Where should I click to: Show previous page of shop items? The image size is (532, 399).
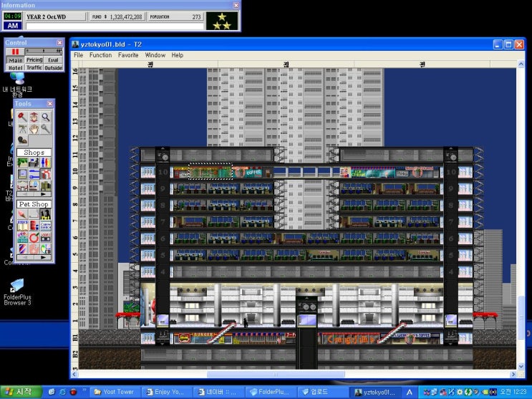[x=26, y=257]
